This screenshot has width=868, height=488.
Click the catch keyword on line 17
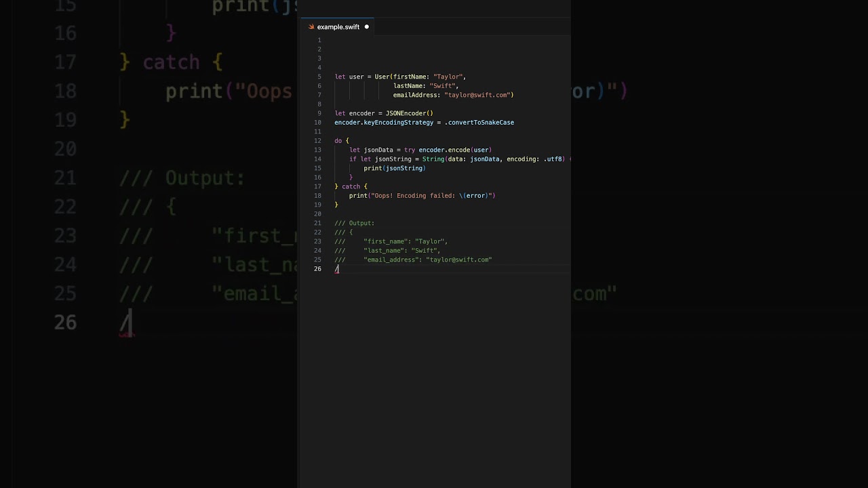pos(351,186)
